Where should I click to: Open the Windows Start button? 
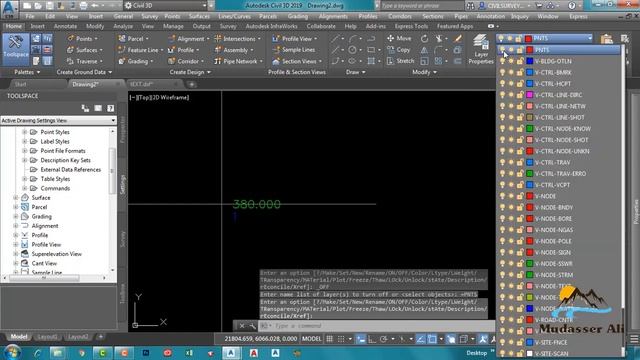pos(13,352)
